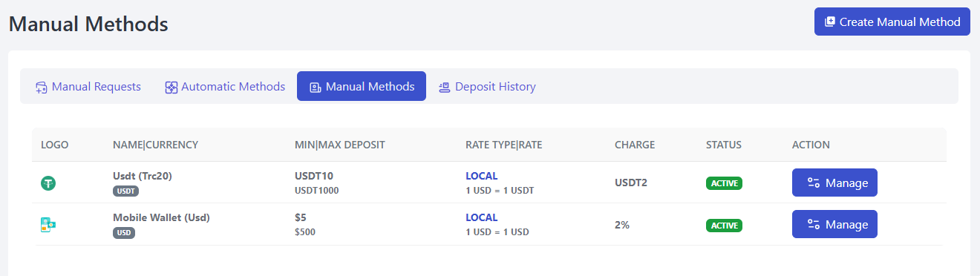Manage the Mobile Wallet (Usd) method
The width and height of the screenshot is (980, 276).
click(834, 224)
